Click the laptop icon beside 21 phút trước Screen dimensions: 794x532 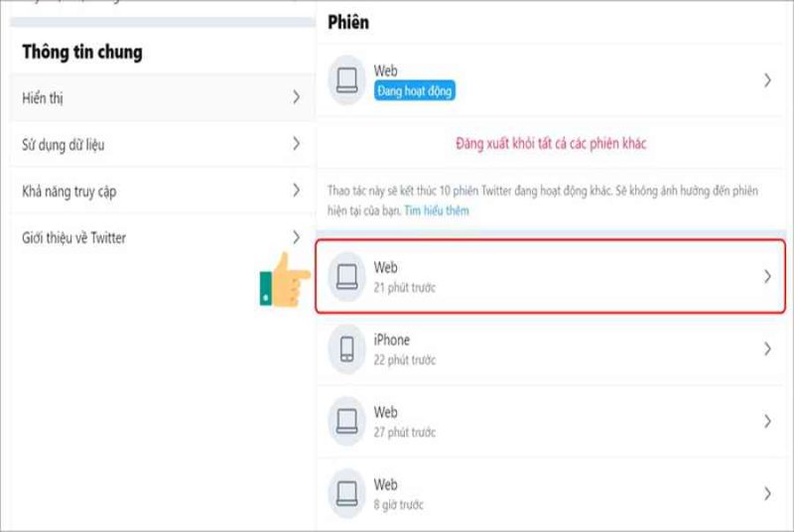[346, 277]
